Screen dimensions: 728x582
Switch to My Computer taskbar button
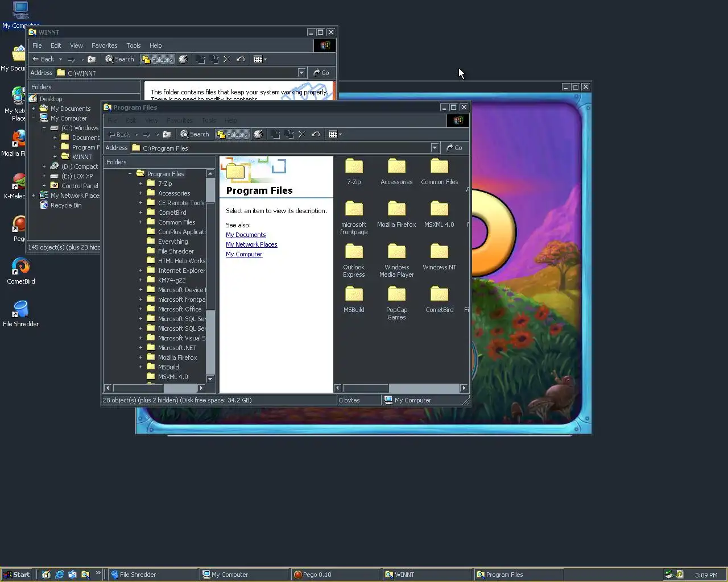pos(244,575)
